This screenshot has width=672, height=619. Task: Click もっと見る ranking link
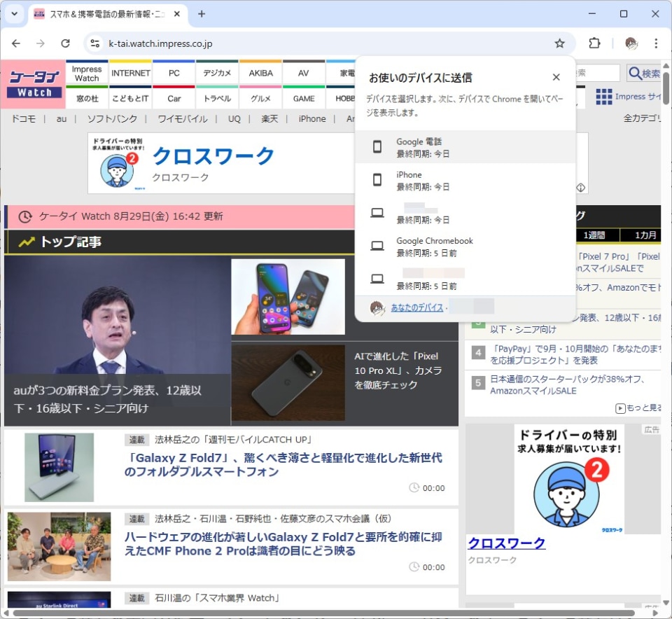[638, 408]
